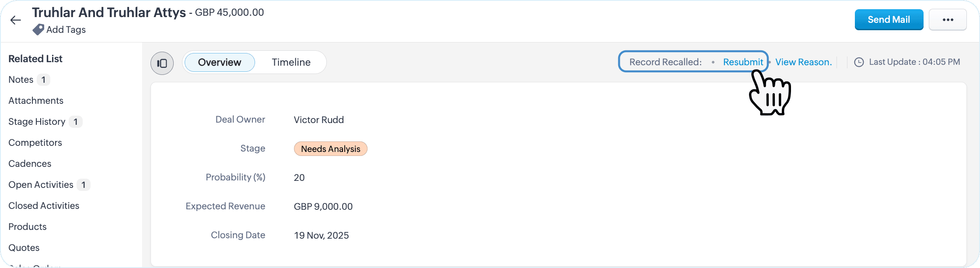
Task: Click the Last Update clock icon
Action: click(859, 62)
